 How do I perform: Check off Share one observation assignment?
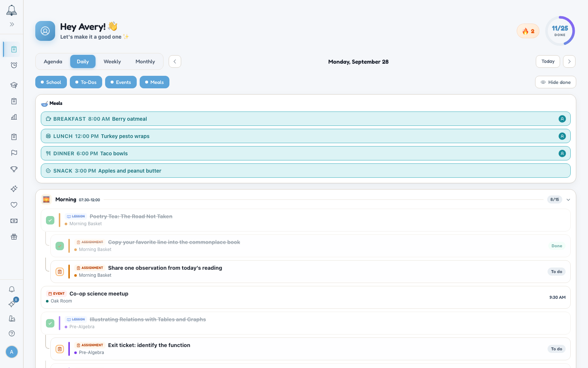(x=60, y=272)
